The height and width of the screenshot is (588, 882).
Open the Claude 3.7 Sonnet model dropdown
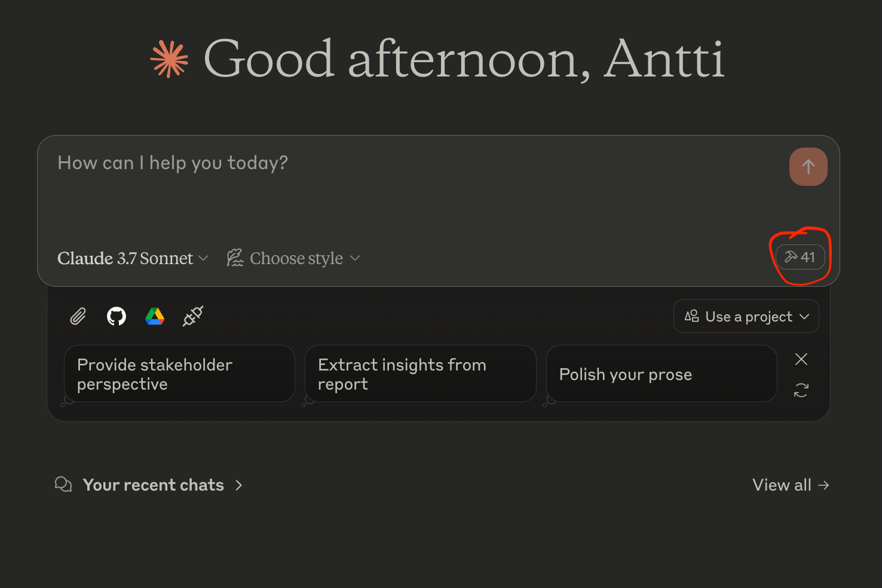(133, 258)
